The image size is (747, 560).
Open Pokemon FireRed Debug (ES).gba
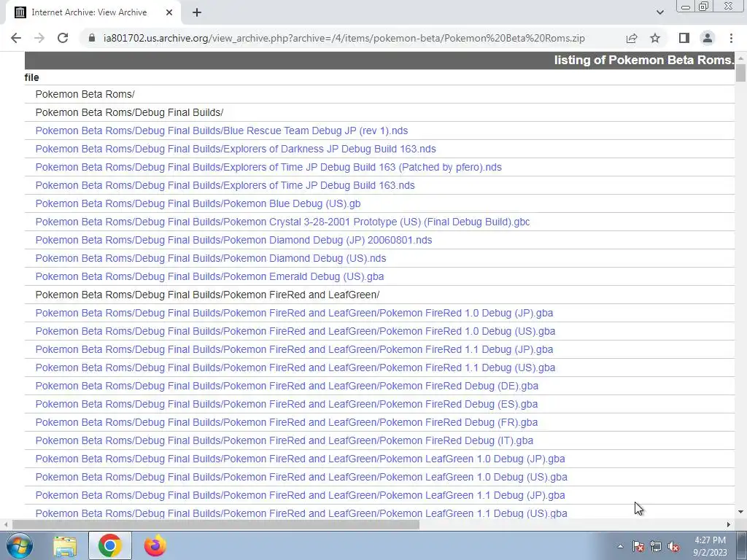pos(286,404)
